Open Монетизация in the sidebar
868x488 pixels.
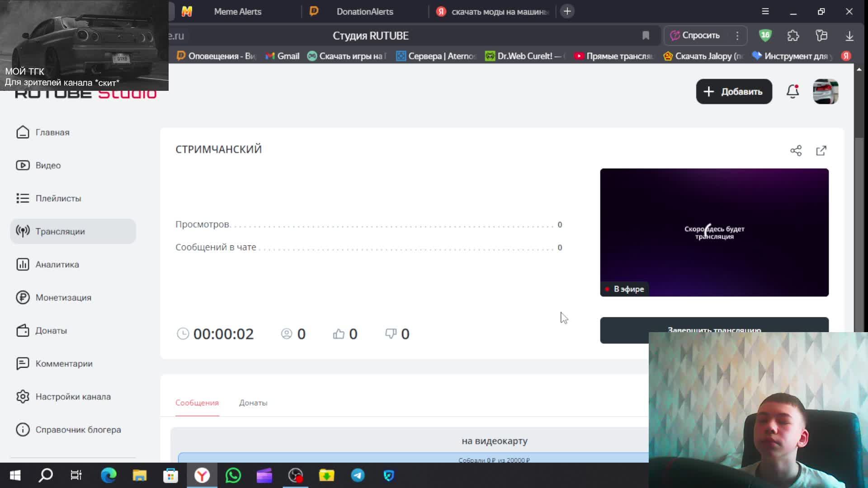point(63,297)
